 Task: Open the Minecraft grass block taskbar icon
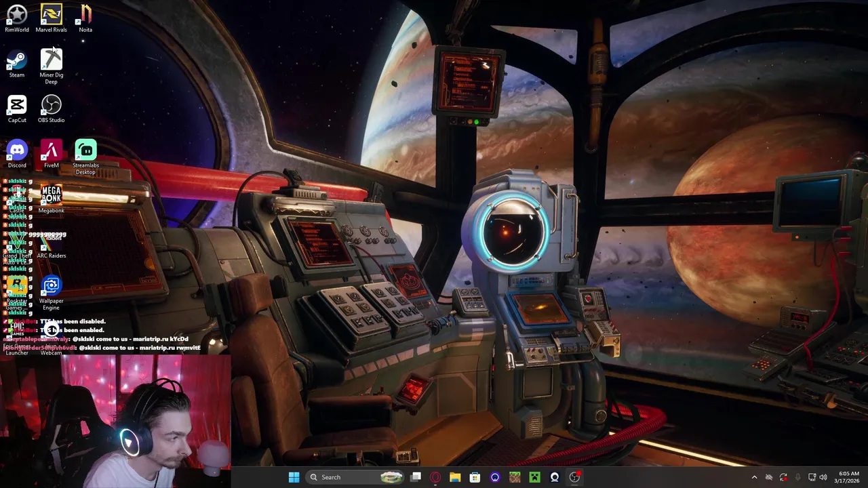515,477
